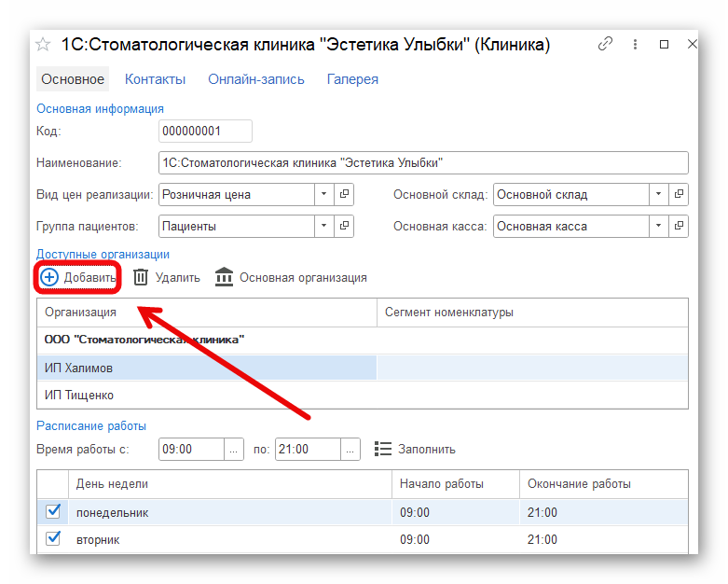This screenshot has height=584, width=728.
Task: Collapse the Расписание работы section
Action: 91,425
